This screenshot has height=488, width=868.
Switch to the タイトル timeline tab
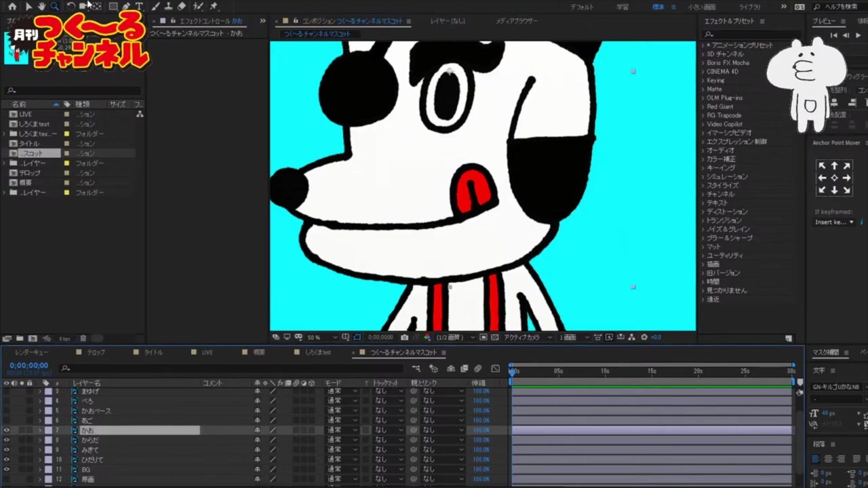[x=153, y=352]
